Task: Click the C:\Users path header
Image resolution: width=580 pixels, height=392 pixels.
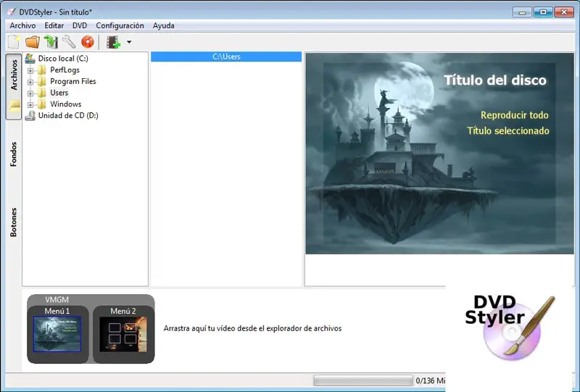Action: pyautogui.click(x=226, y=57)
